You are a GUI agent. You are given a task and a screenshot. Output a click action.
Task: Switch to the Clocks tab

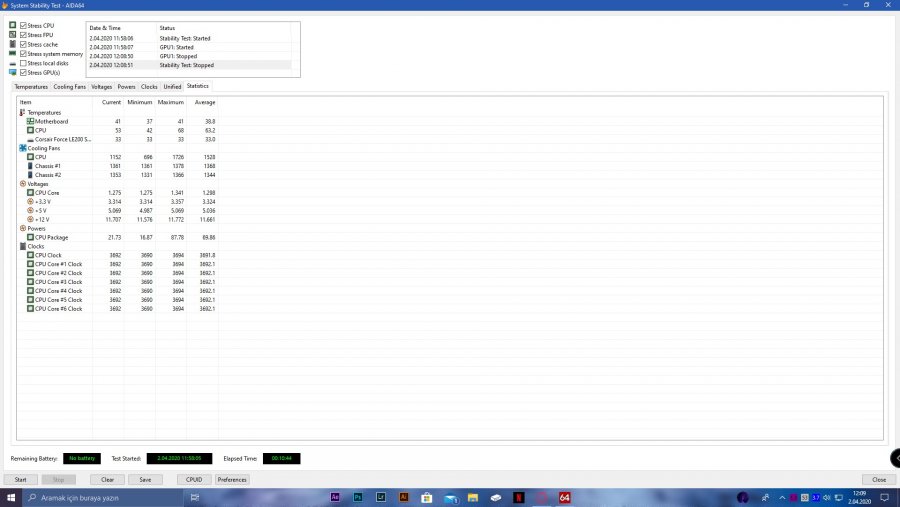pos(149,87)
